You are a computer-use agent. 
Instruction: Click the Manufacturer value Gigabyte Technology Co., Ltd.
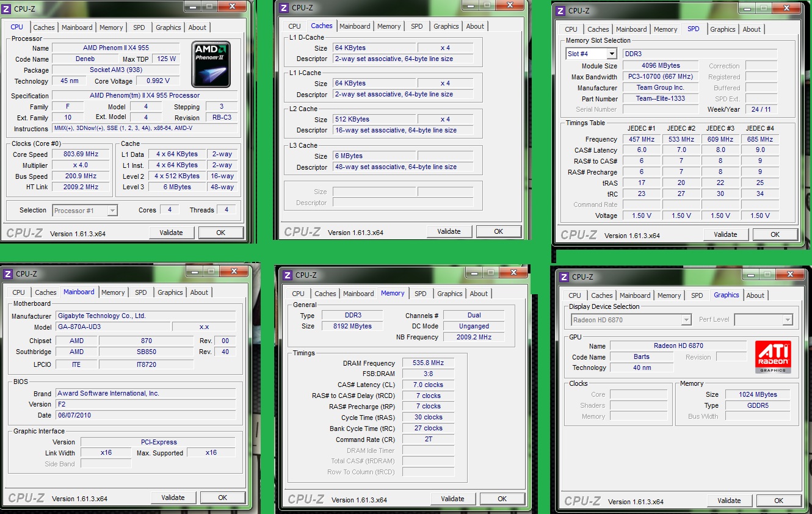point(145,316)
